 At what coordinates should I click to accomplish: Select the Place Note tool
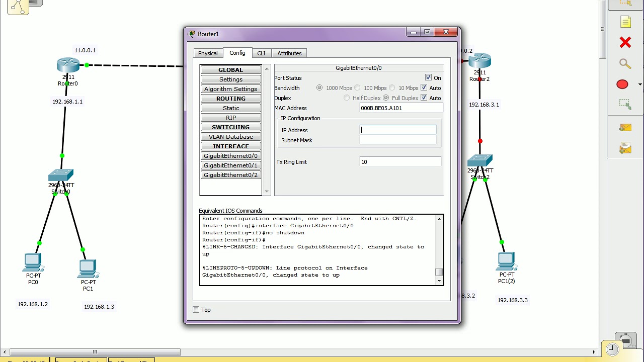(625, 22)
